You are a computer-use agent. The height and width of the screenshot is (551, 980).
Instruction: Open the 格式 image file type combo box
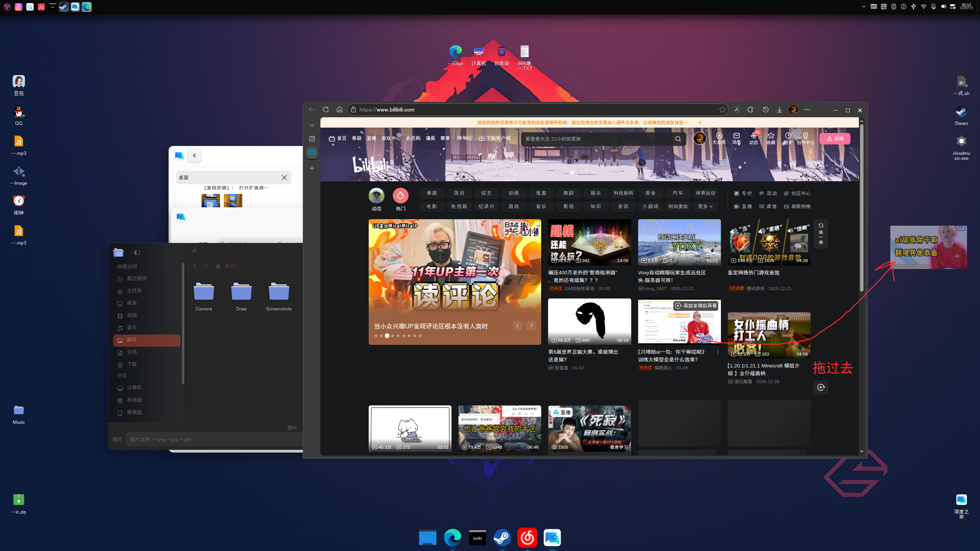pos(215,439)
